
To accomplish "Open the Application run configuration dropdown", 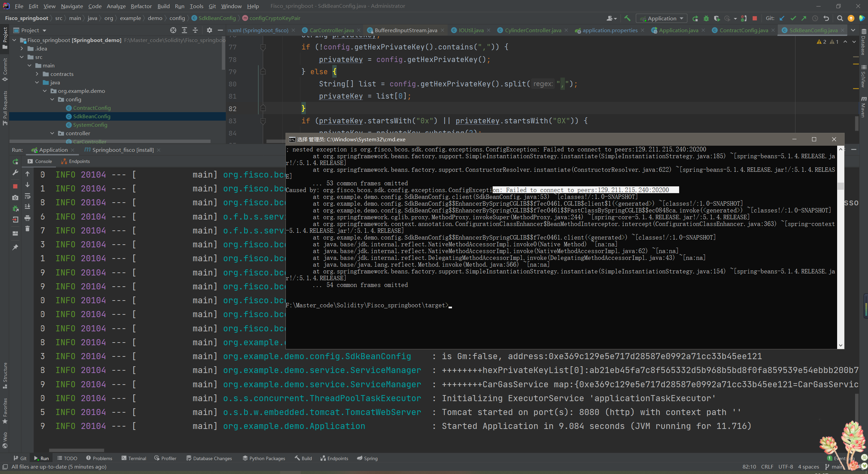I will [x=662, y=18].
